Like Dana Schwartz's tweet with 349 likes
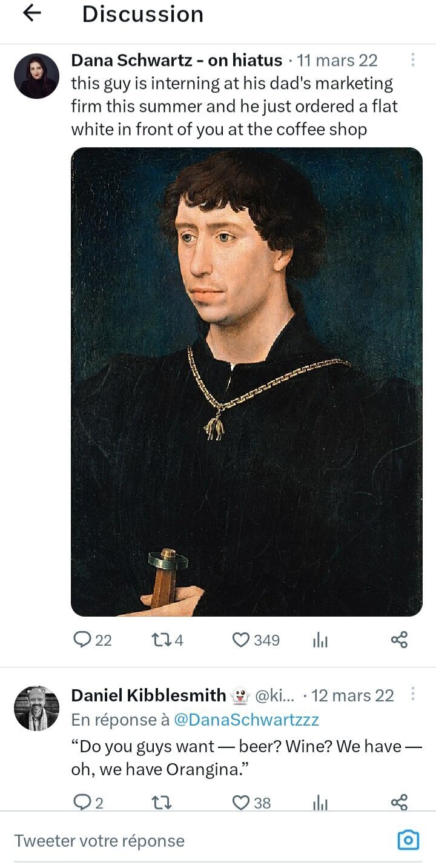 click(x=241, y=640)
